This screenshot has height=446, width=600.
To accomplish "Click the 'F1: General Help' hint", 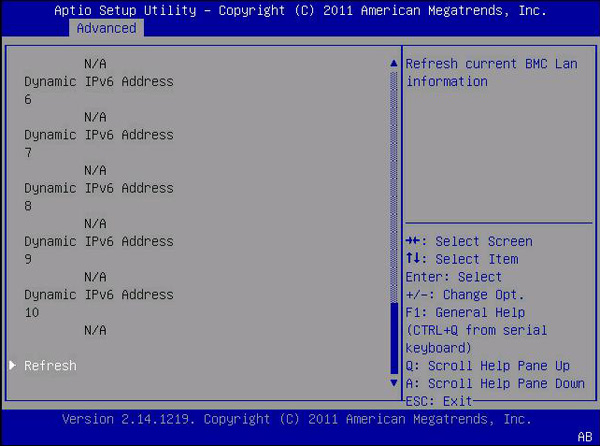I will [465, 312].
